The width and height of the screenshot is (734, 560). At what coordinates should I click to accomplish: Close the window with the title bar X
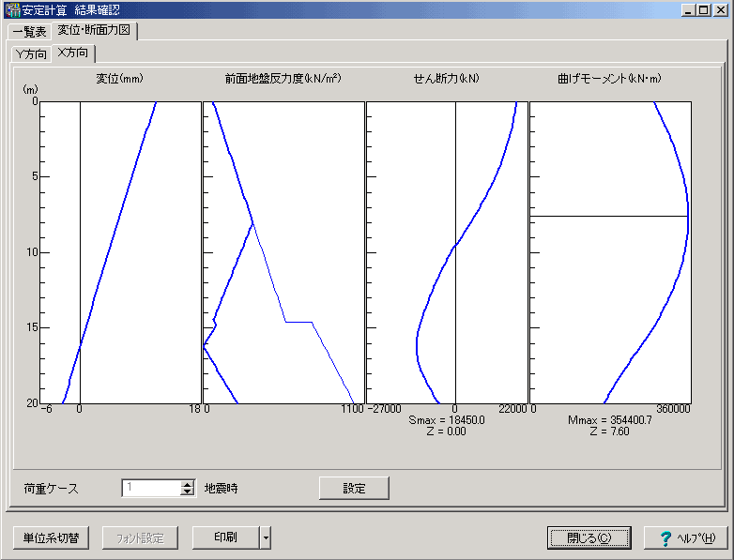pyautogui.click(x=720, y=10)
